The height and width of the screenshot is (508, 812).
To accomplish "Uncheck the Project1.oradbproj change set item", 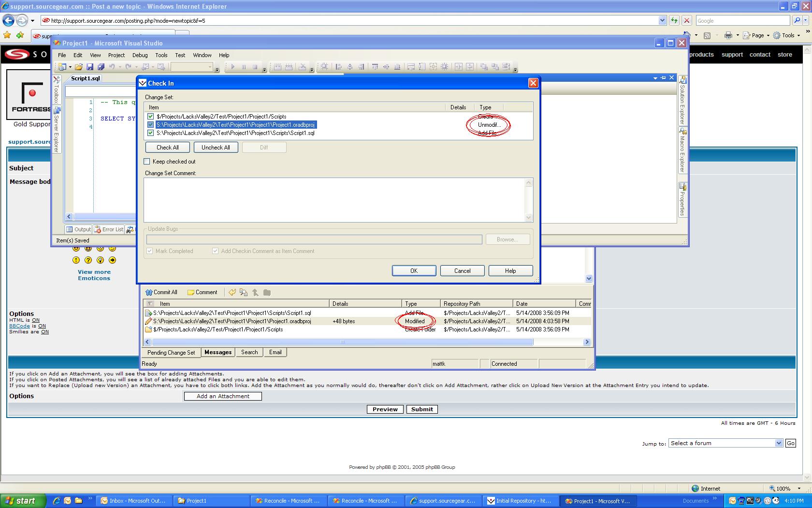I will (151, 125).
